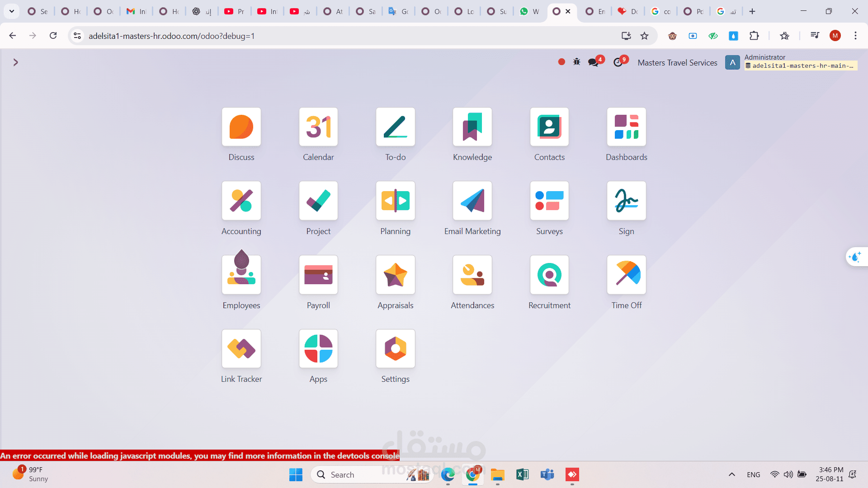Expand the left sidebar chevron
Image resolution: width=868 pixels, height=488 pixels.
click(x=16, y=62)
